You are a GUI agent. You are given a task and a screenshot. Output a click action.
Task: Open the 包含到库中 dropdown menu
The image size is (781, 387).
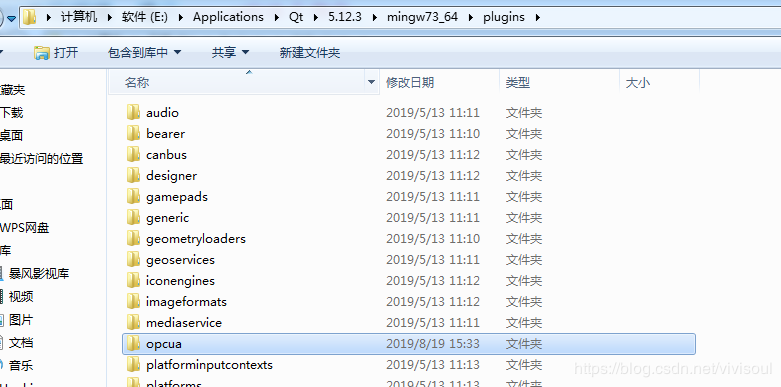click(x=144, y=52)
